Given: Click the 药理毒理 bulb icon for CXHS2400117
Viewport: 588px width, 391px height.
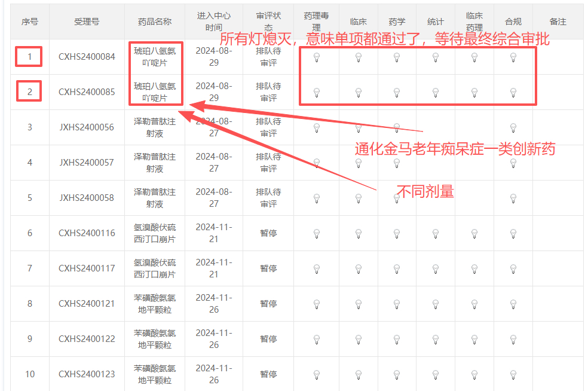Looking at the screenshot, I should [x=317, y=269].
